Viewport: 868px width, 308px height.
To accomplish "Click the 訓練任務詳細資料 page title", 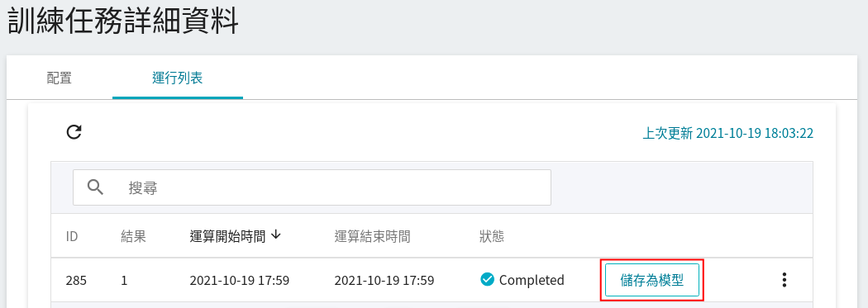I will pyautogui.click(x=123, y=24).
